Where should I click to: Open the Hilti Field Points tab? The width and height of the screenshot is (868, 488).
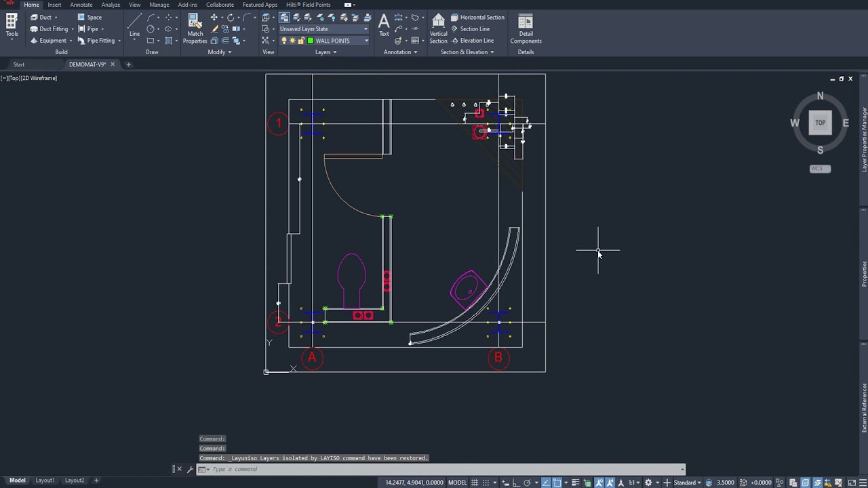click(x=308, y=5)
